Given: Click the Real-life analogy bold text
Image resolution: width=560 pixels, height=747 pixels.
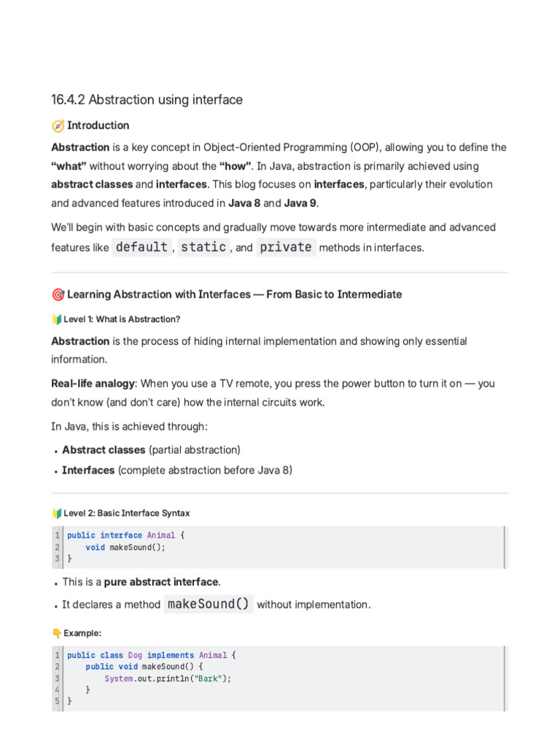Looking at the screenshot, I should pyautogui.click(x=94, y=384).
